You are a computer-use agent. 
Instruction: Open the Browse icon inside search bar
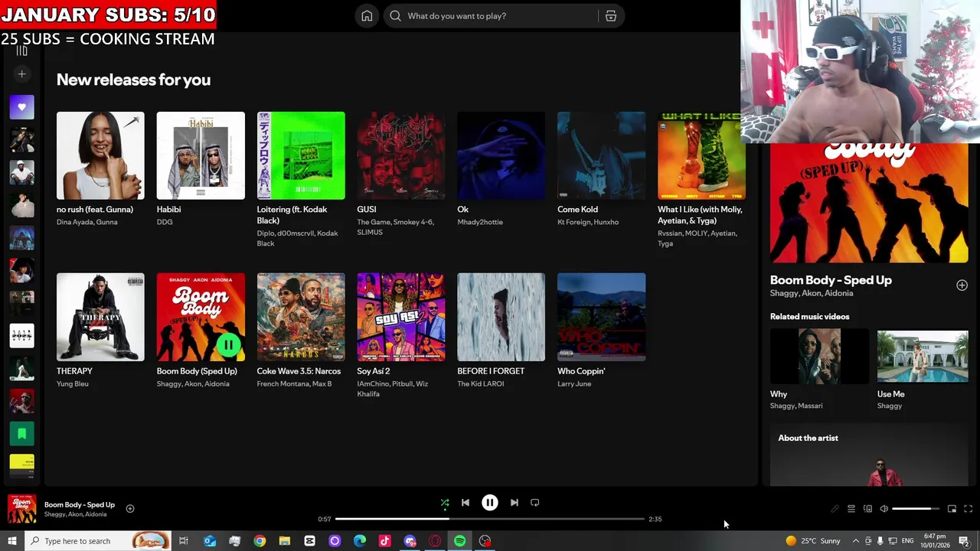pyautogui.click(x=611, y=16)
